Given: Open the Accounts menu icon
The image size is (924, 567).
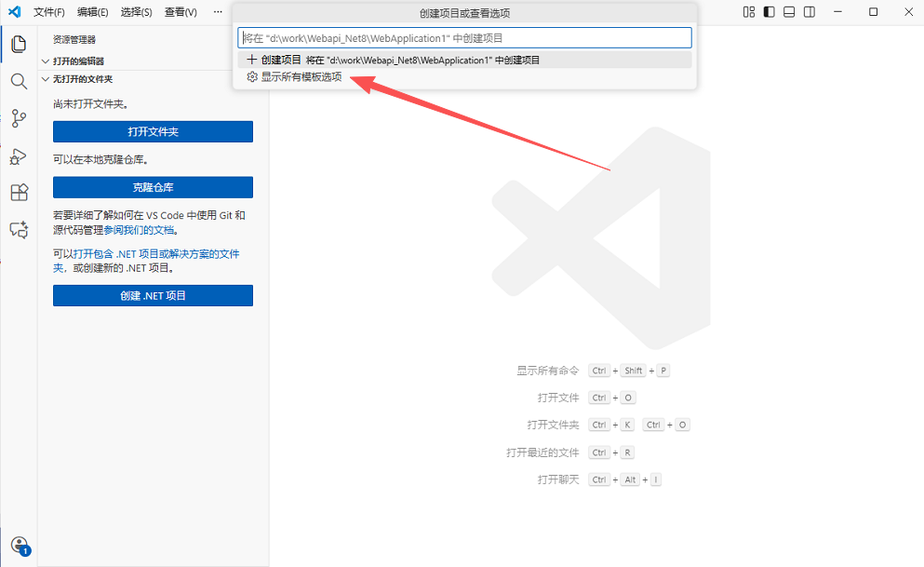Looking at the screenshot, I should [20, 546].
